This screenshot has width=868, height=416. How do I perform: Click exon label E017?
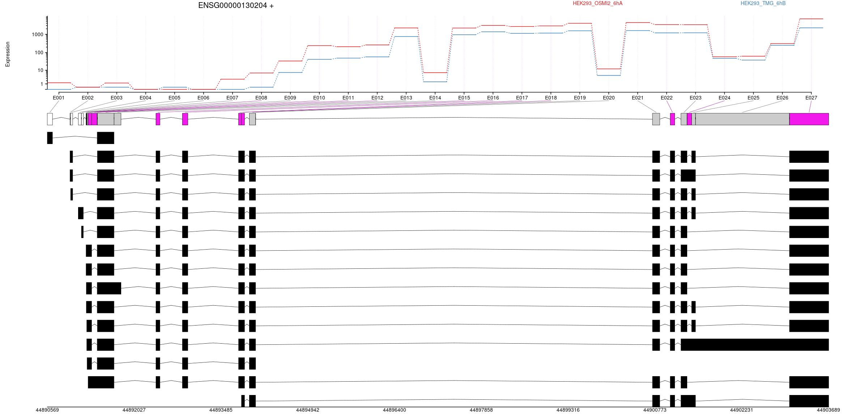[522, 98]
